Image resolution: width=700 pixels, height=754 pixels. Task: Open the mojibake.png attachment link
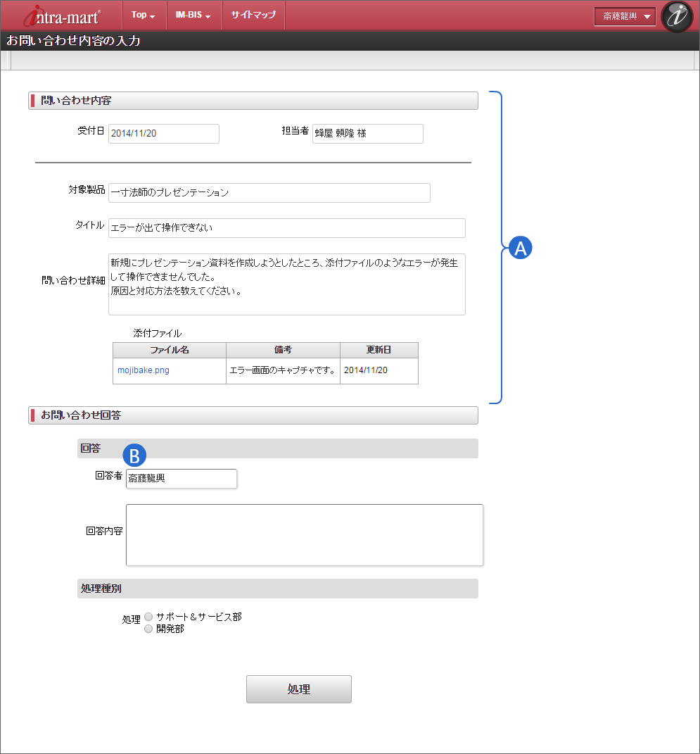[144, 370]
